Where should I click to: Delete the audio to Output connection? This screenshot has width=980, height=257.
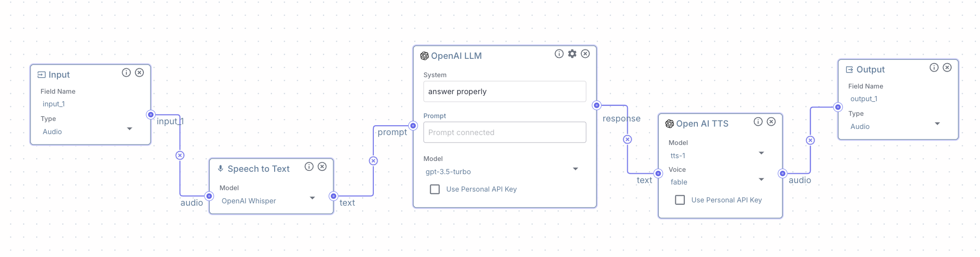tap(810, 140)
